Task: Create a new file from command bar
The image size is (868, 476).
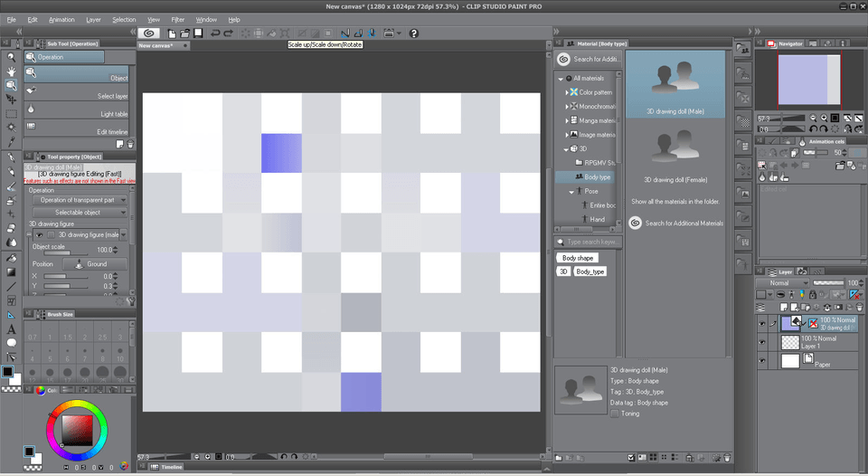Action: coord(172,33)
